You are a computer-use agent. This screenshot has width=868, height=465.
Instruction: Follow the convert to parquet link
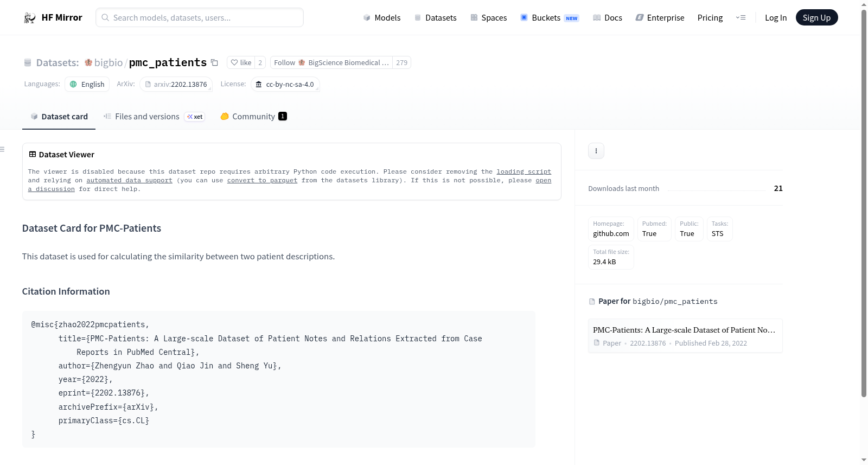pos(262,181)
